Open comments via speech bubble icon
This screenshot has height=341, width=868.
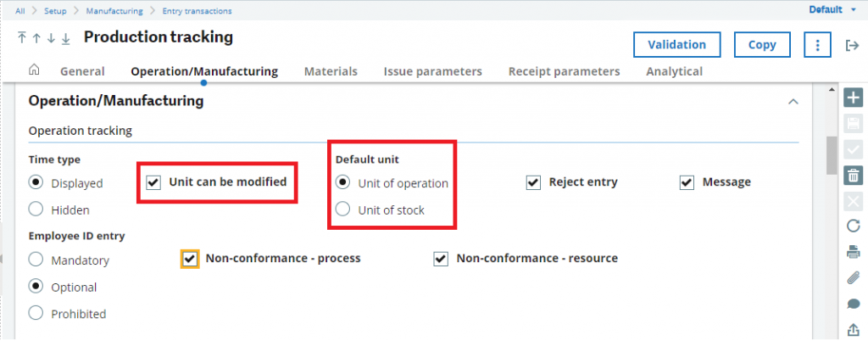pos(853,304)
